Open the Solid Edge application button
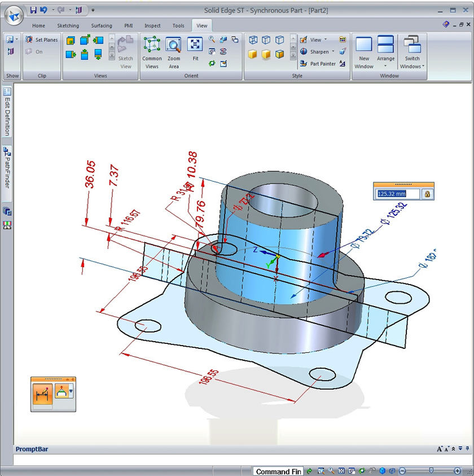 click(x=14, y=15)
